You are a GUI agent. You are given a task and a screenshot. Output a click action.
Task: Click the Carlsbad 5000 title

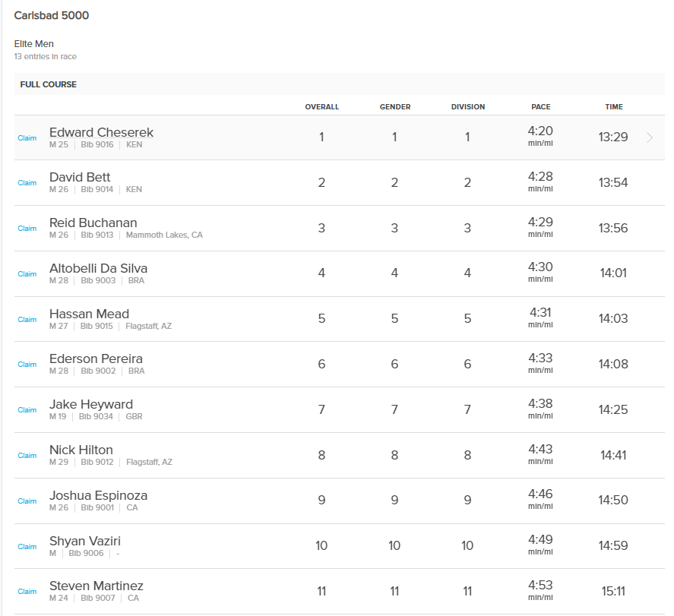[52, 15]
